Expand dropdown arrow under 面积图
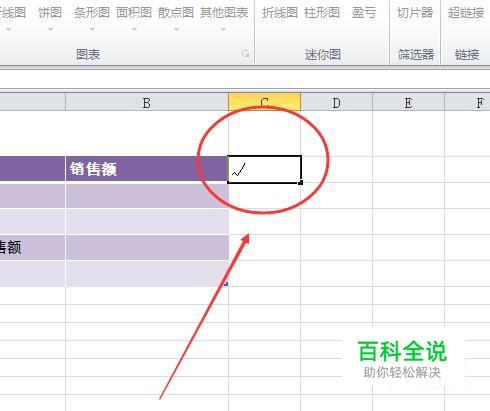The image size is (490, 411). pyautogui.click(x=134, y=29)
